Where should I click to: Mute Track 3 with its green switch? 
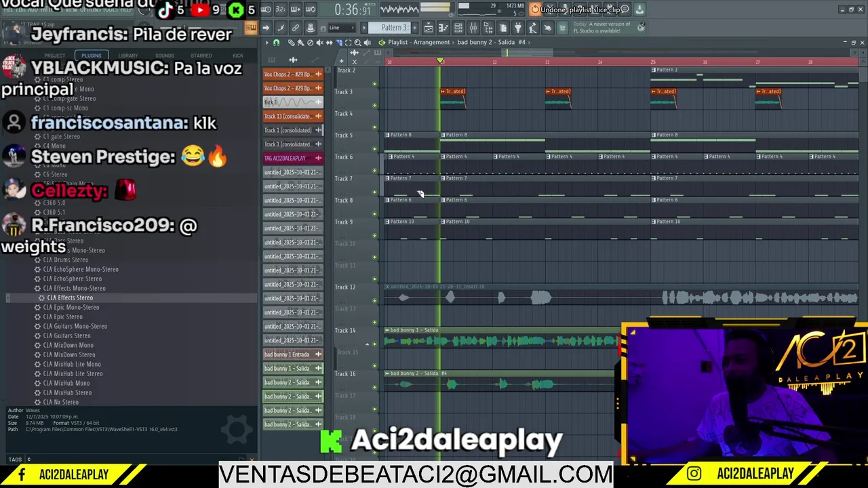[374, 106]
